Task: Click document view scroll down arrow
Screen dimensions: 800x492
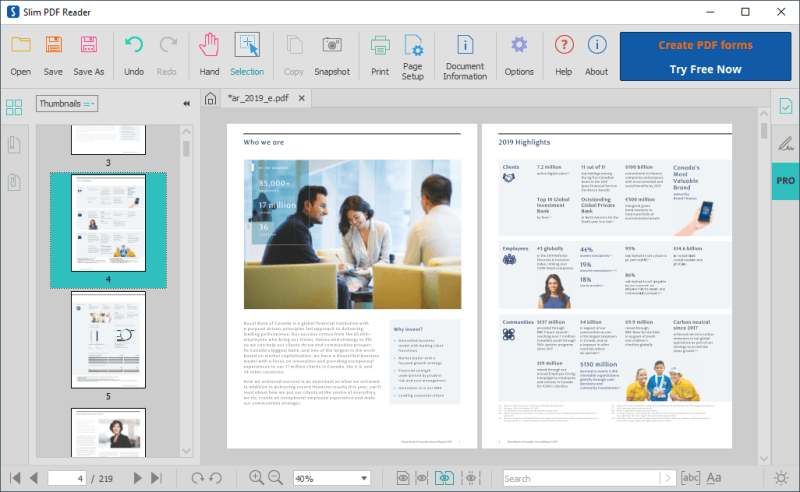Action: [764, 458]
